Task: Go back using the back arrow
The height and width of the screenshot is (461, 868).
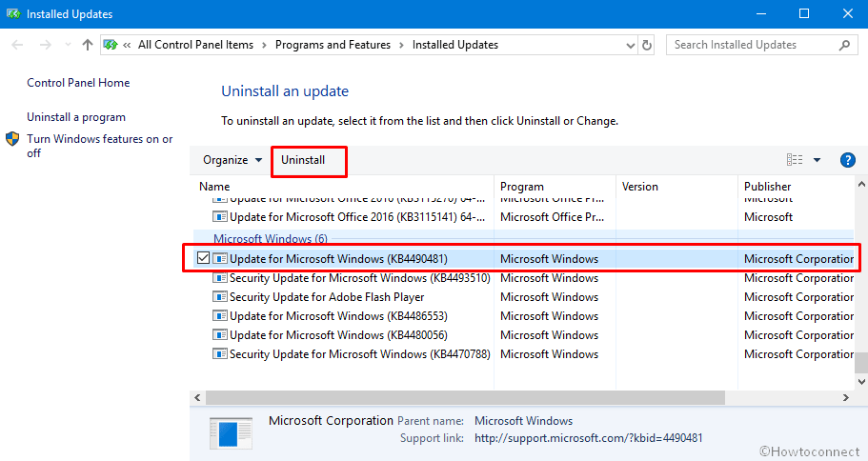Action: coord(17,45)
